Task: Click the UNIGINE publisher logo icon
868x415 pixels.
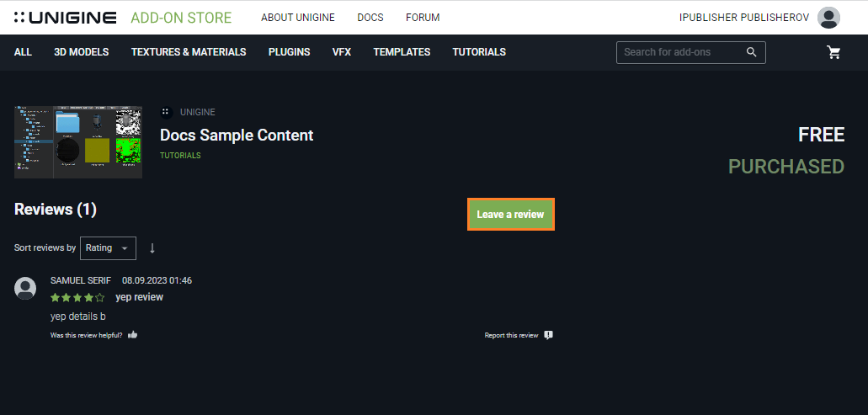Action: point(166,112)
